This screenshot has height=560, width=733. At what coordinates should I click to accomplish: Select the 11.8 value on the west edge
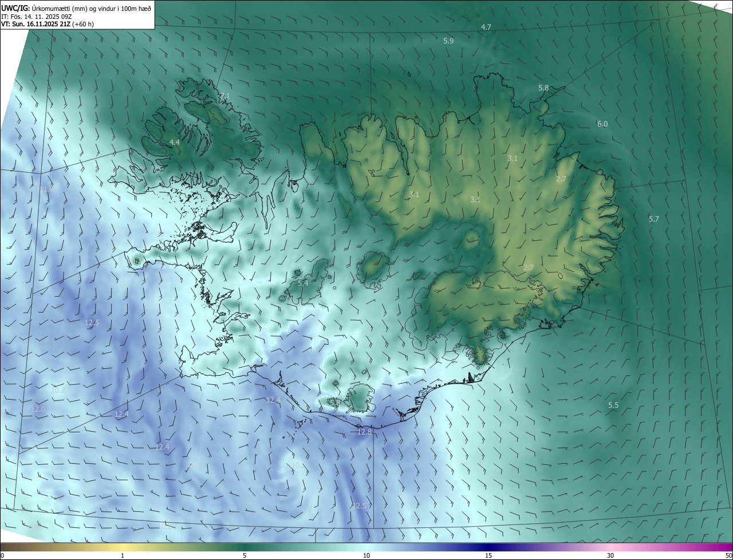click(x=48, y=188)
